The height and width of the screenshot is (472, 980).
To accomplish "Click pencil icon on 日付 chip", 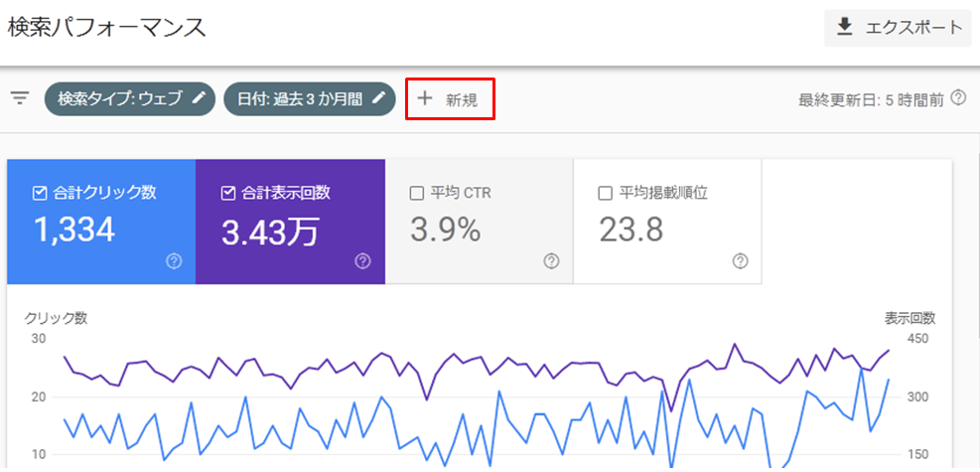I will (x=378, y=98).
